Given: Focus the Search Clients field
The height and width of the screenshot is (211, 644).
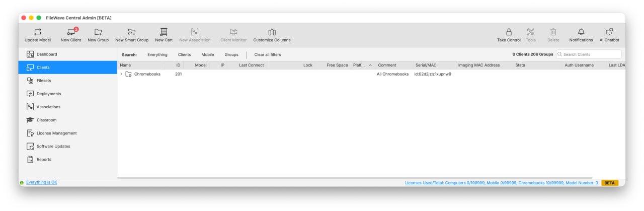Looking at the screenshot, I should coord(589,54).
